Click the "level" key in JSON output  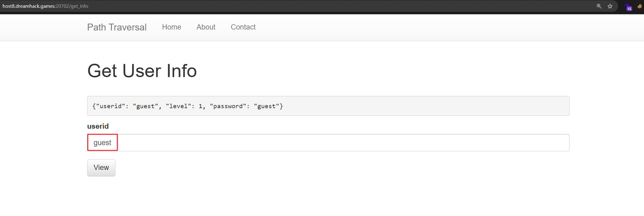coord(178,106)
